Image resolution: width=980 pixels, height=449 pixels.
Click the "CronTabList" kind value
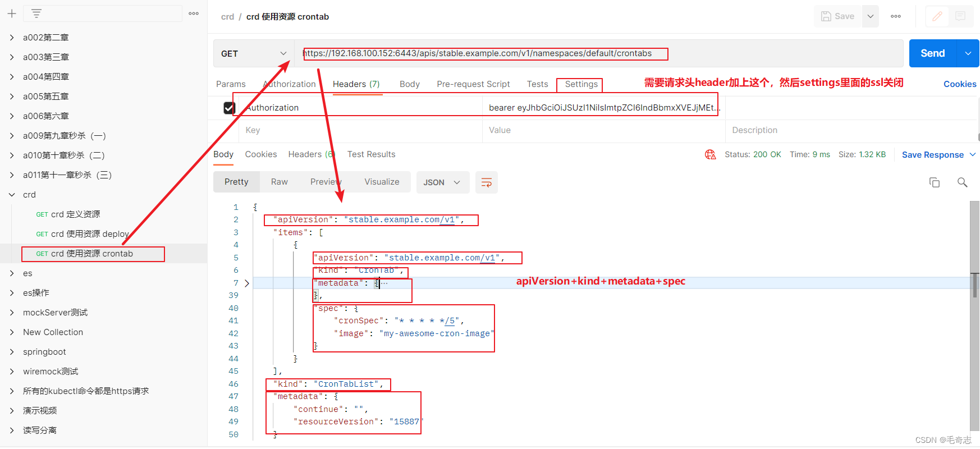346,384
